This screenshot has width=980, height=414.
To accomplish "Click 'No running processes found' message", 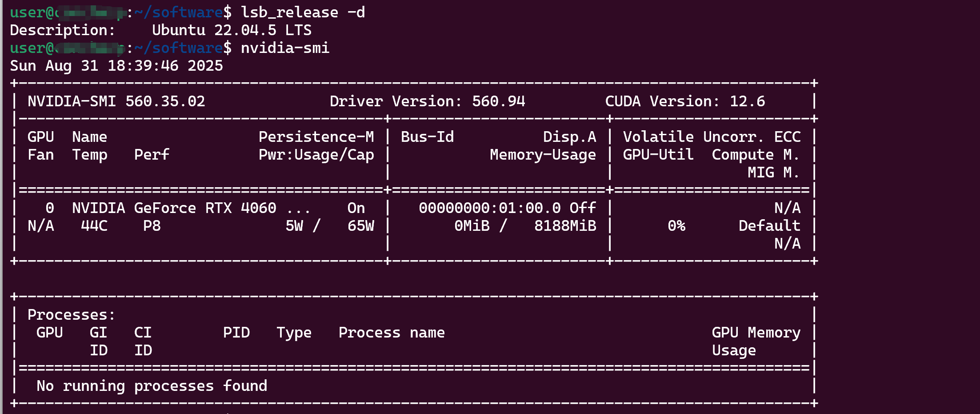I will pos(152,386).
